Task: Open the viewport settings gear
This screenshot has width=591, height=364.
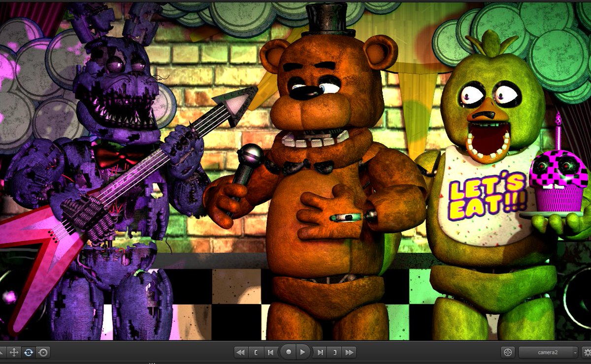Action: click(586, 352)
